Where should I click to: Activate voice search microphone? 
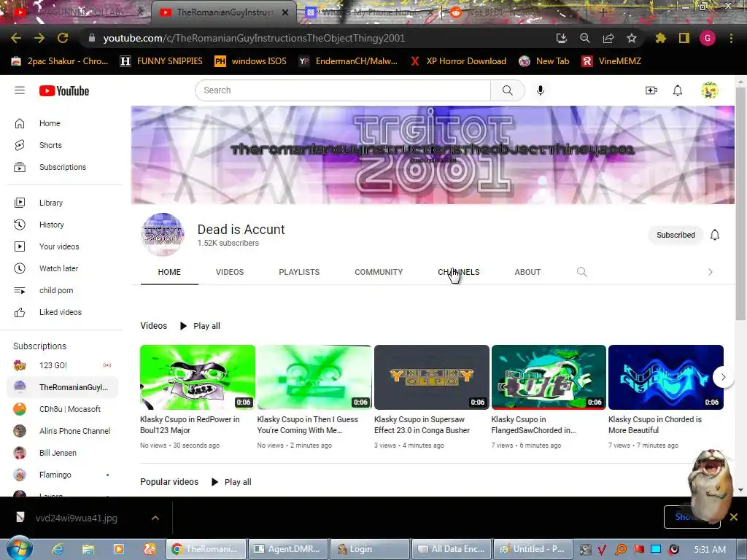[x=541, y=90]
